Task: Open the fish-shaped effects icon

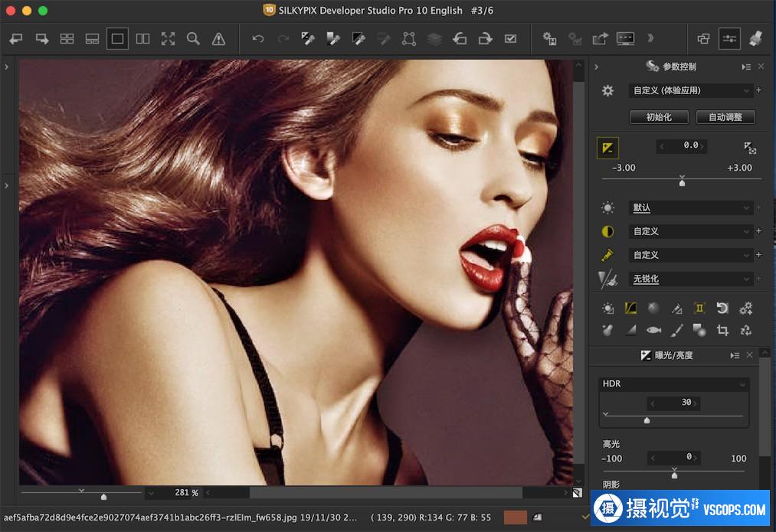Action: pos(653,330)
